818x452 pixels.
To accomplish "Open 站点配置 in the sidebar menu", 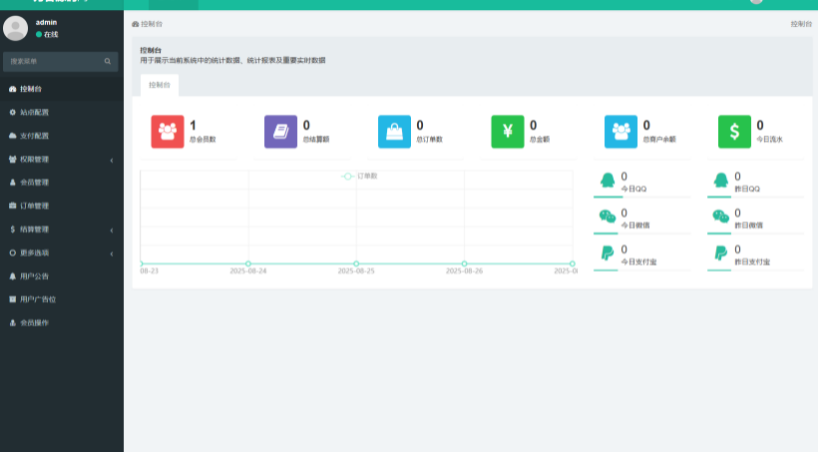I will (34, 112).
